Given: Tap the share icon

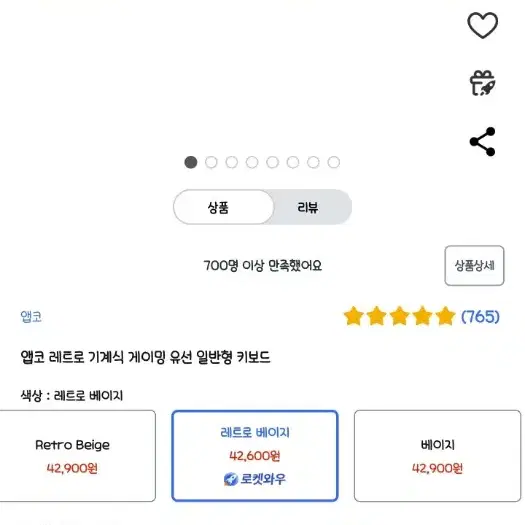Looking at the screenshot, I should point(482,142).
